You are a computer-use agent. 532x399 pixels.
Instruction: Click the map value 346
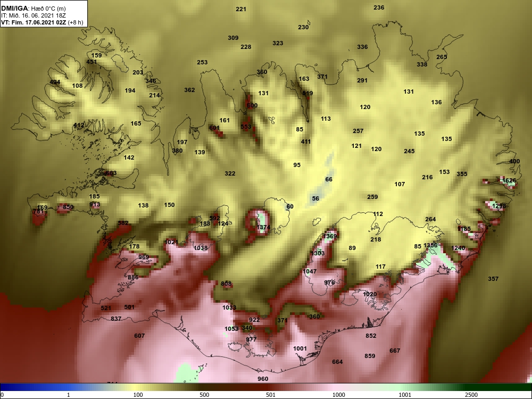[151, 81]
